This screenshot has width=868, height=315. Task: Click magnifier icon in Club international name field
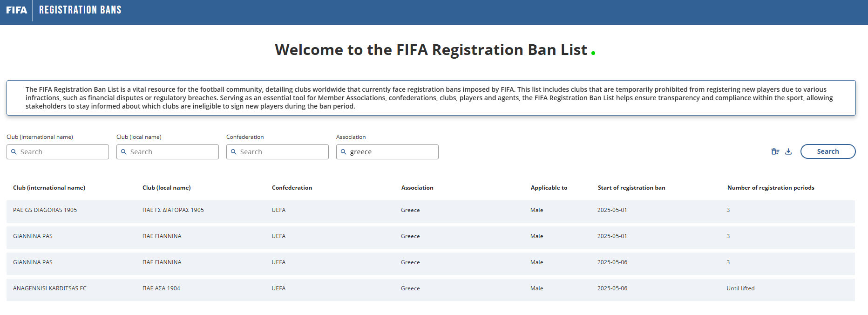point(14,152)
